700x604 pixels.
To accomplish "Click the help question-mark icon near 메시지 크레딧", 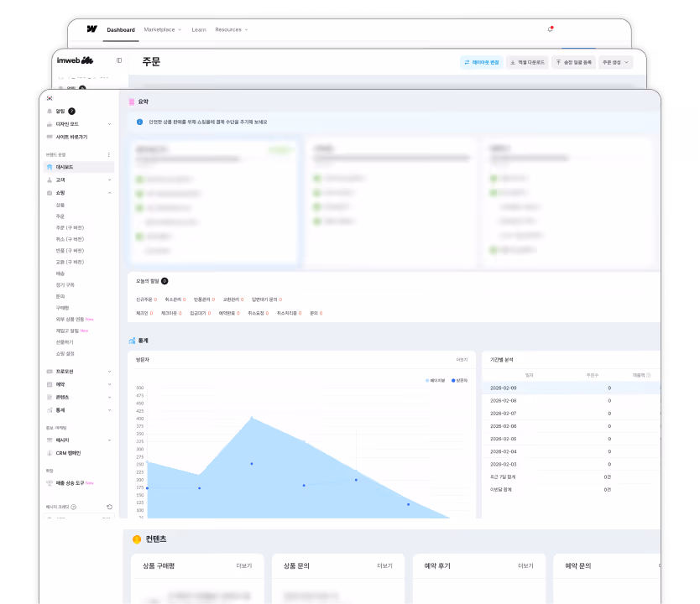I will (74, 507).
